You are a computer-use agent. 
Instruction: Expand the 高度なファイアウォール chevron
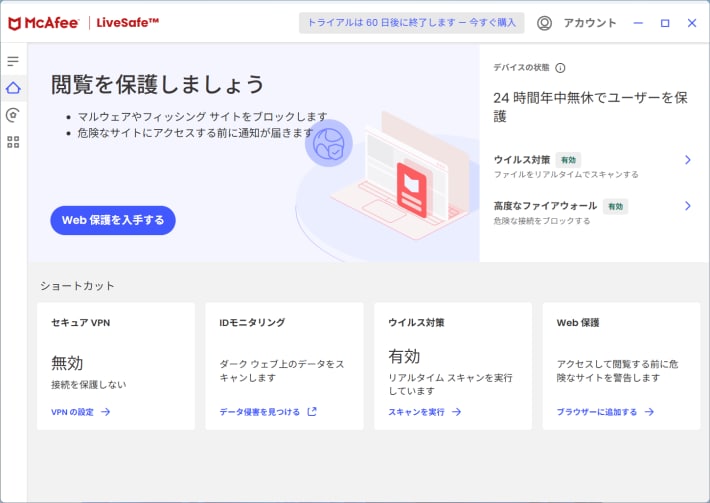coord(688,206)
